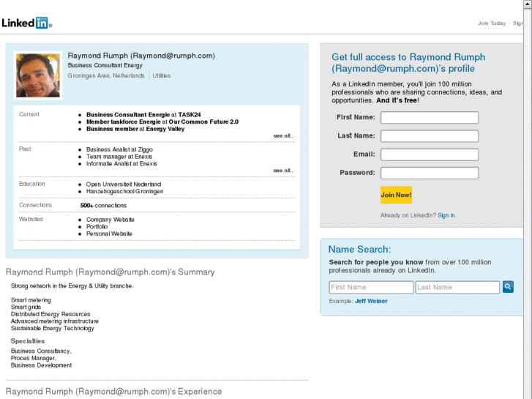Click Hanzehogeschool Groningen
The image size is (532, 399).
tap(124, 192)
